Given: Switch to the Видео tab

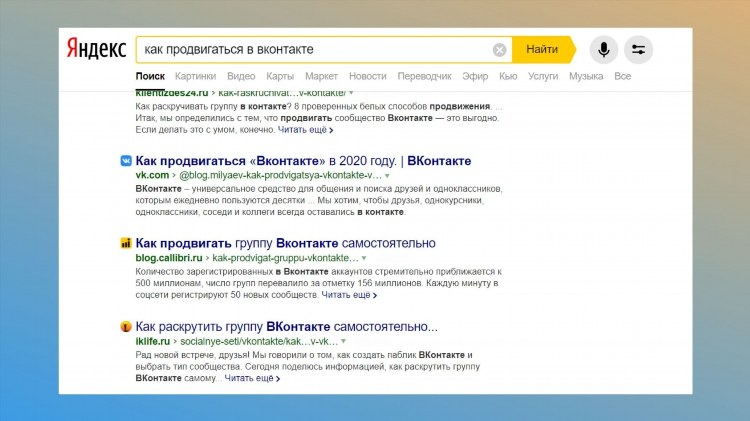Looking at the screenshot, I should (x=241, y=76).
